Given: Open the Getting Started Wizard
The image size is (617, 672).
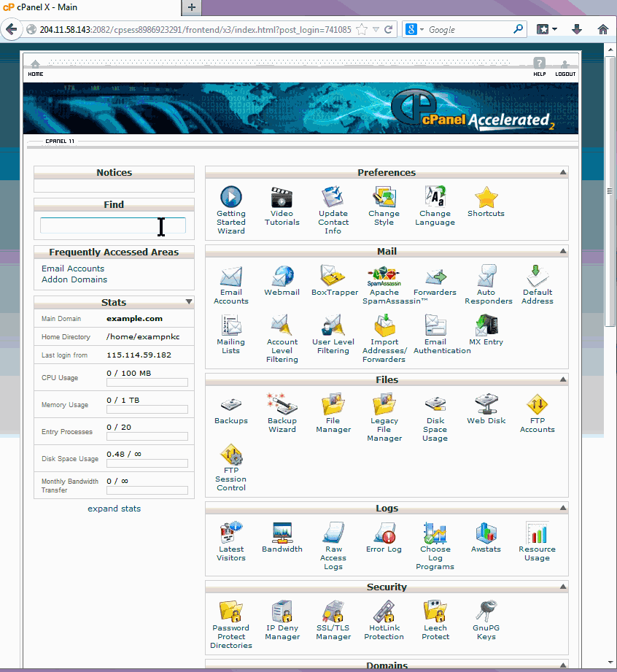Looking at the screenshot, I should pyautogui.click(x=230, y=198).
